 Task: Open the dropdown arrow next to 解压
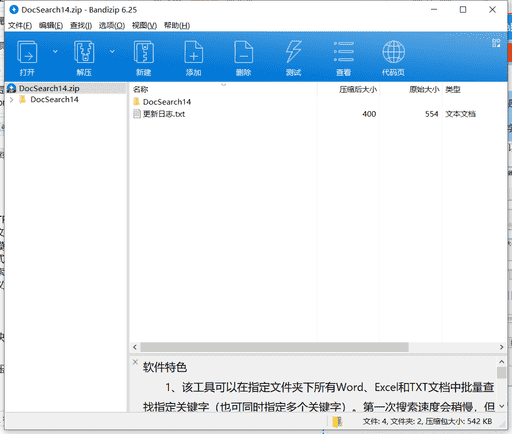coord(112,51)
